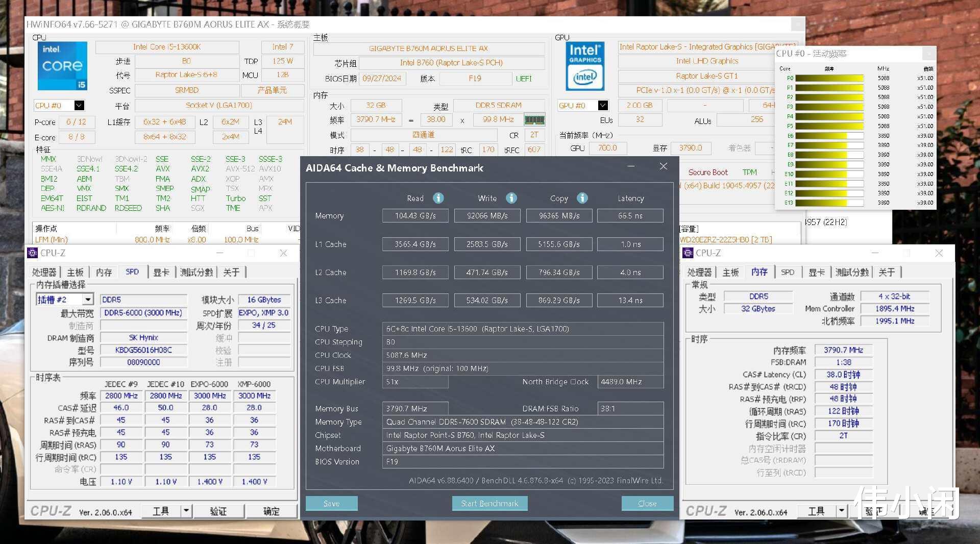The height and width of the screenshot is (544, 980).
Task: Click the EXPO, XMP 3.0 SPD extension field
Action: 263,313
